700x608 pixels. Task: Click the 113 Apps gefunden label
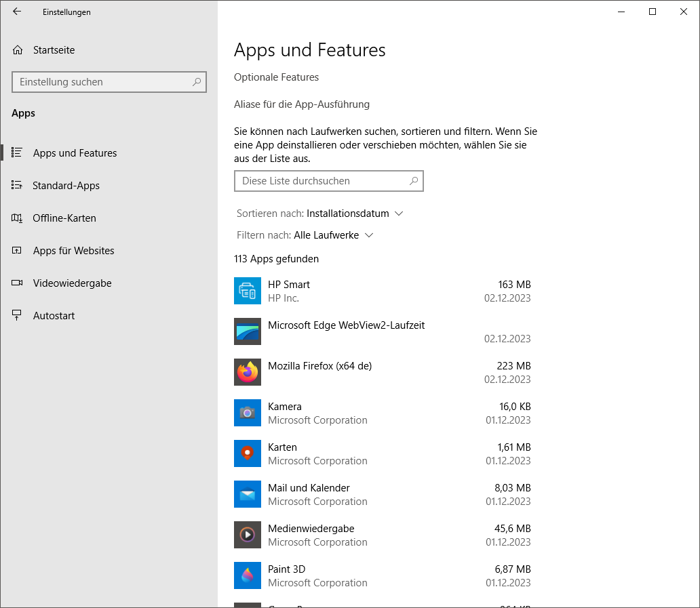[276, 259]
